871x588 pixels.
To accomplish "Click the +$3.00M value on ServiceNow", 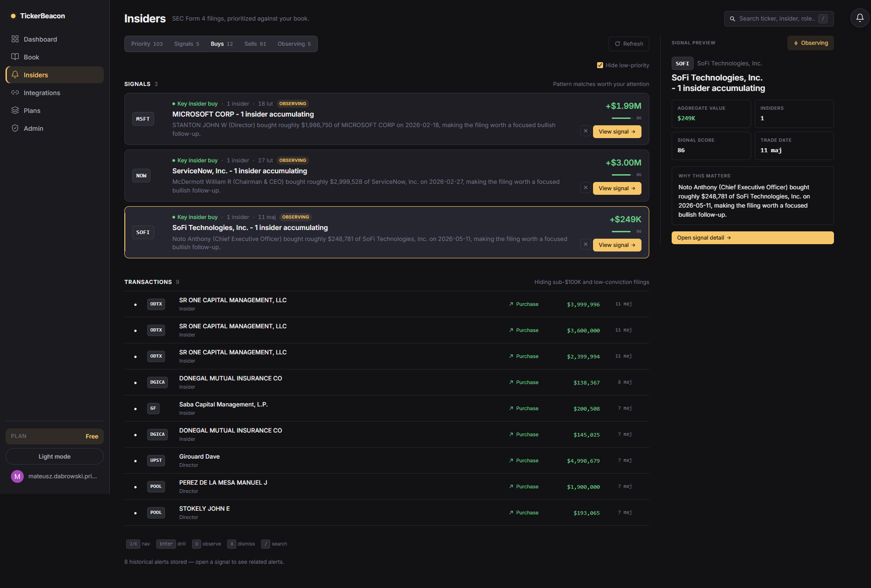I will tap(623, 163).
